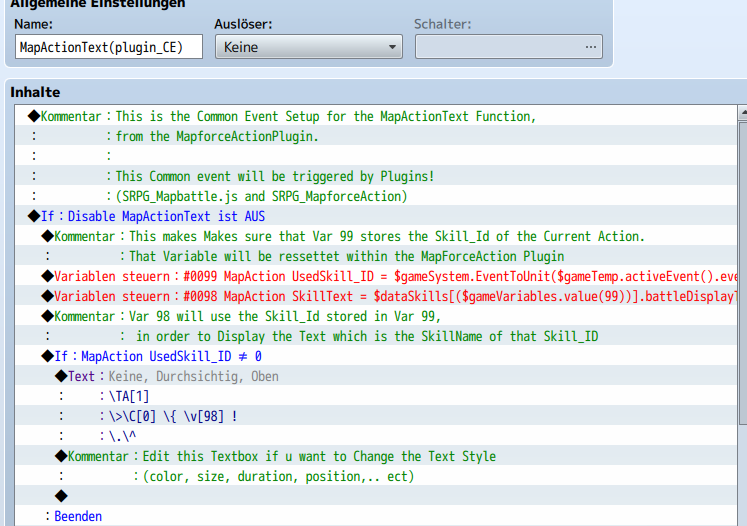The height and width of the screenshot is (526, 747).
Task: Select the text line '\>\C[0] \{ \v[98] !'
Action: pos(376,416)
